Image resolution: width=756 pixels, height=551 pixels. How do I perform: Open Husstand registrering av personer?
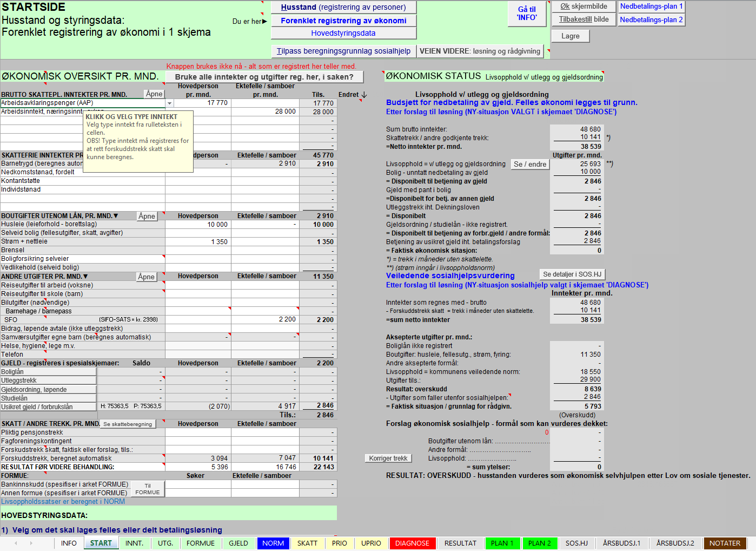[x=343, y=7]
